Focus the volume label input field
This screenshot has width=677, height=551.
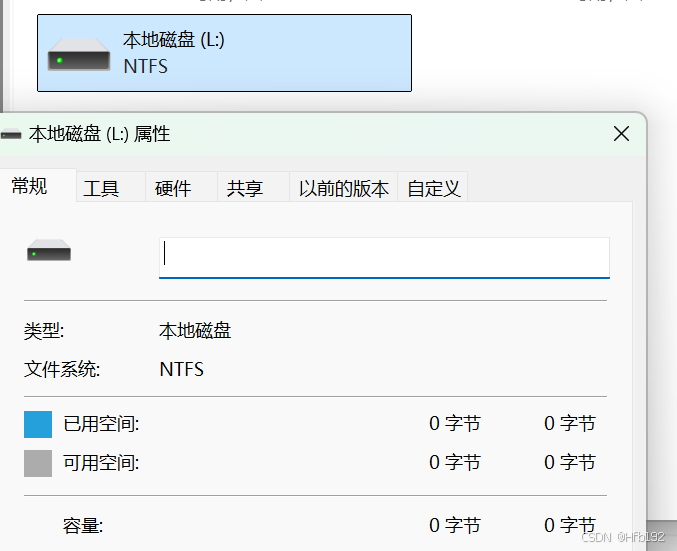[x=384, y=258]
